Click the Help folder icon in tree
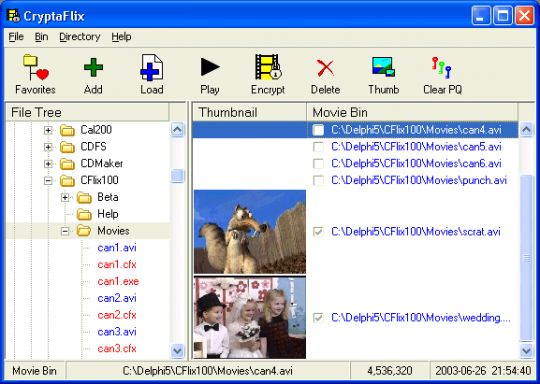 [x=84, y=215]
